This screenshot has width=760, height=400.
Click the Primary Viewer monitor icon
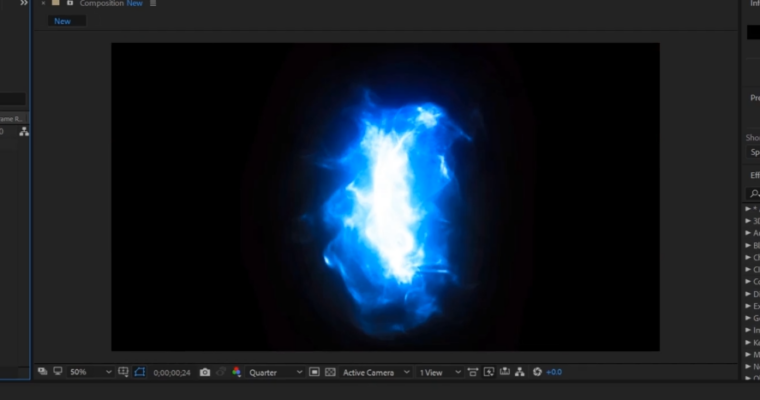click(x=58, y=372)
